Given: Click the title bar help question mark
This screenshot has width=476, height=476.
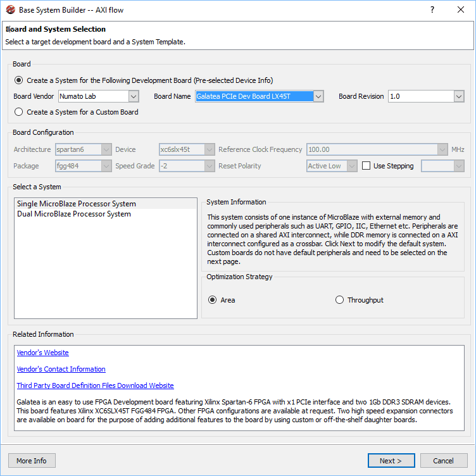Looking at the screenshot, I should [x=432, y=10].
